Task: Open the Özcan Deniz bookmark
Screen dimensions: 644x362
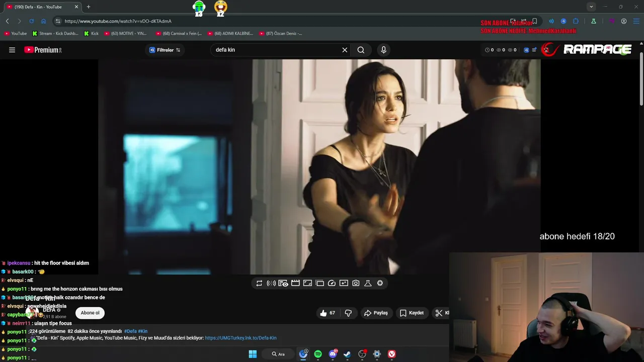Action: (281, 33)
